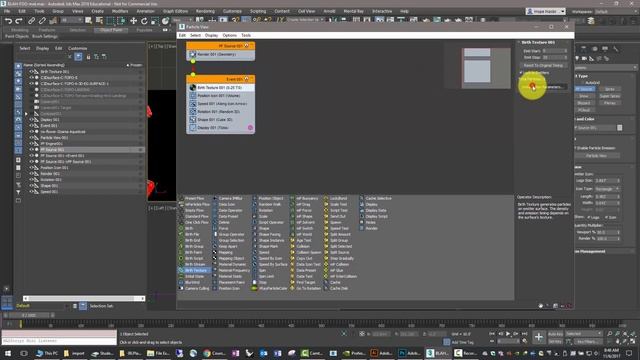This screenshot has width=640, height=360.
Task: Open the main Modifiers menu
Action: (x=120, y=11)
